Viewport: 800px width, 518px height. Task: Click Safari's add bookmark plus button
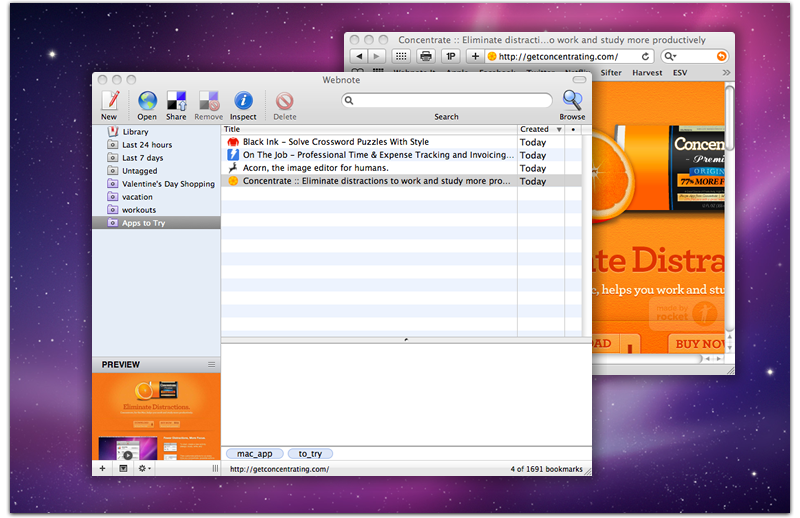coord(474,56)
